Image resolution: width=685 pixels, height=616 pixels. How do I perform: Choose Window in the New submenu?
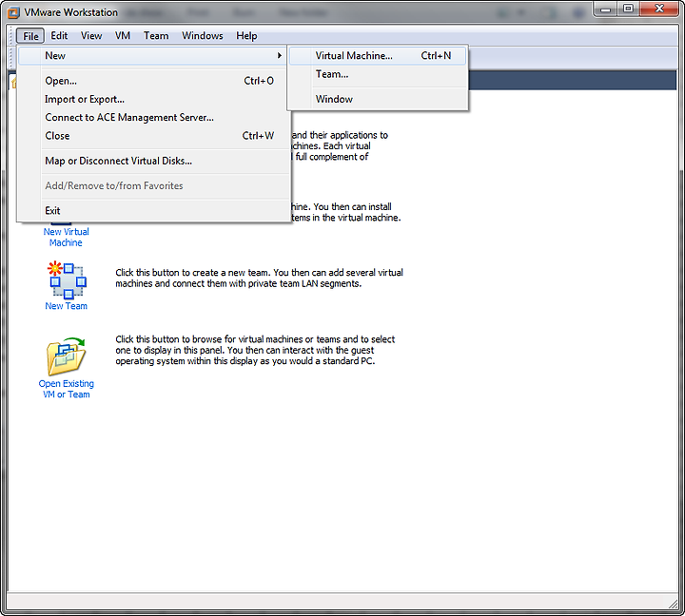coord(378,99)
